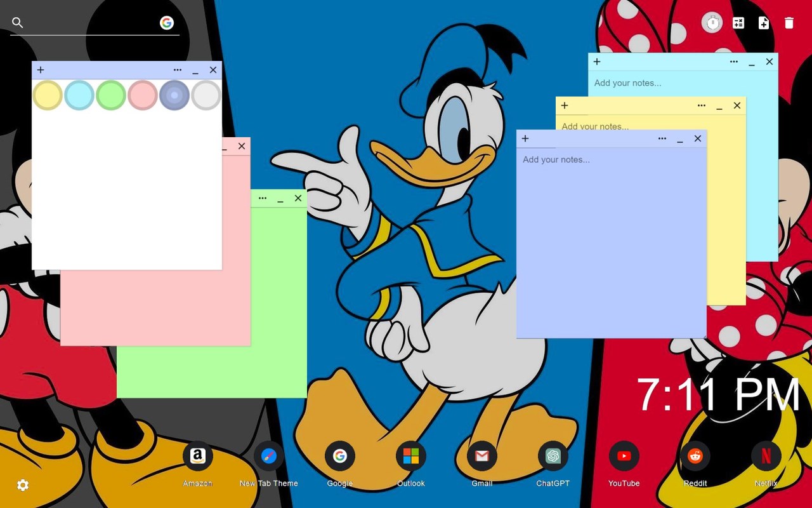Open the calculator tool
The width and height of the screenshot is (812, 508).
(x=738, y=23)
